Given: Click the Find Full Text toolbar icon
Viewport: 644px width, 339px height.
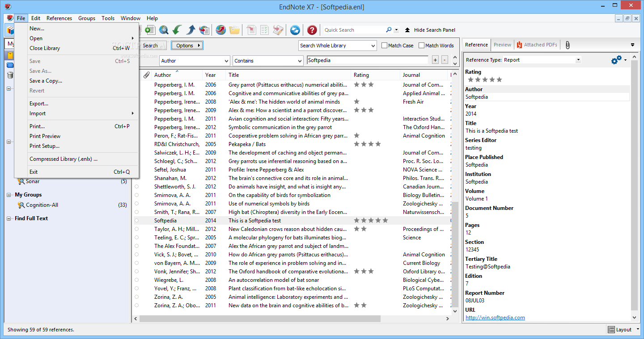Looking at the screenshot, I should tap(204, 30).
